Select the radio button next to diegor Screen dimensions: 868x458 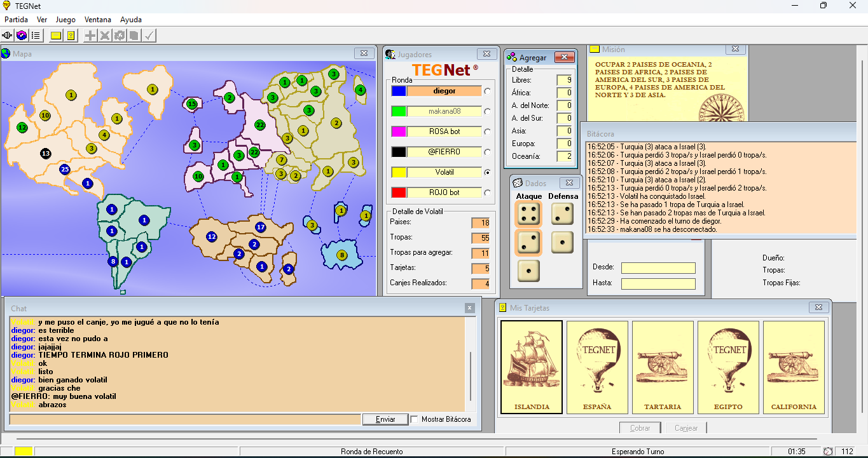[488, 91]
